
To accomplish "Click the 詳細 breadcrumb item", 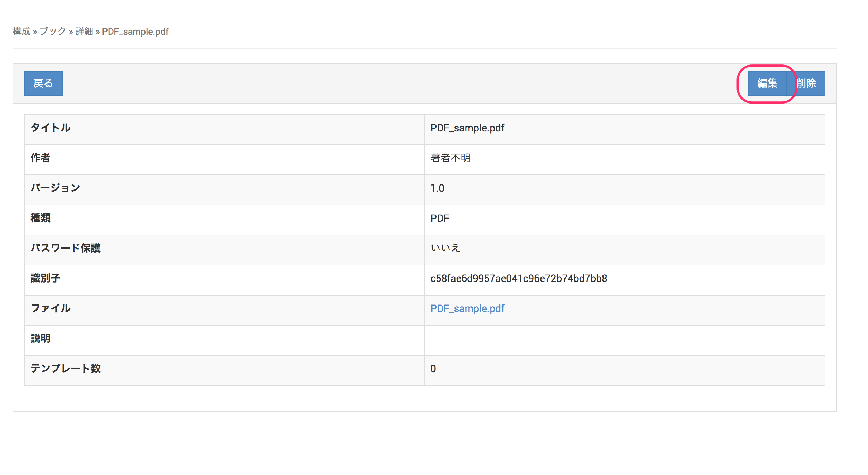I will pyautogui.click(x=84, y=32).
